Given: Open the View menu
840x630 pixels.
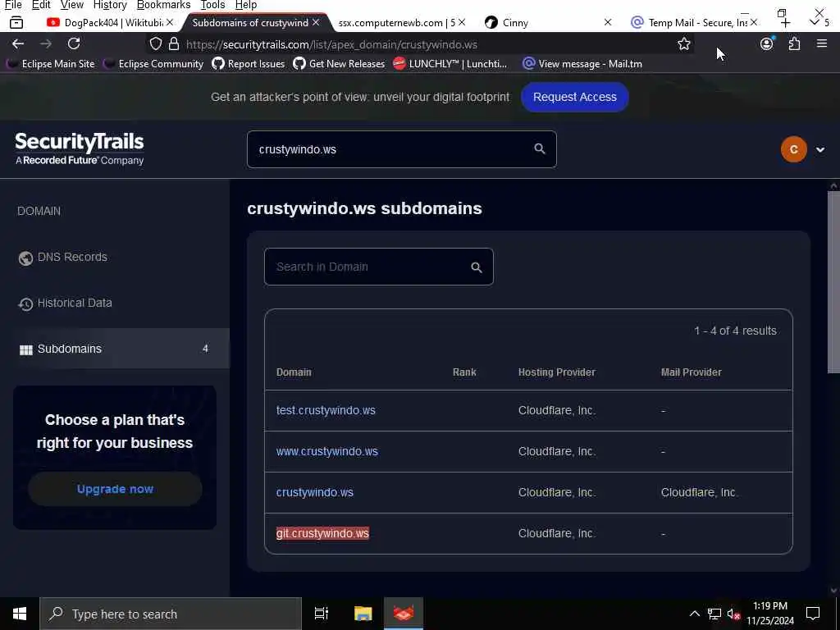Looking at the screenshot, I should tap(72, 5).
